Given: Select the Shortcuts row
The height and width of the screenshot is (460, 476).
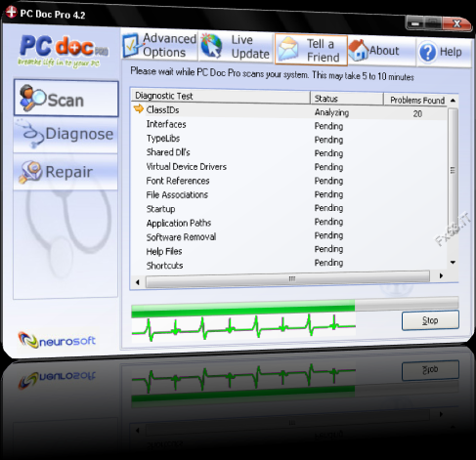Looking at the screenshot, I should point(289,265).
